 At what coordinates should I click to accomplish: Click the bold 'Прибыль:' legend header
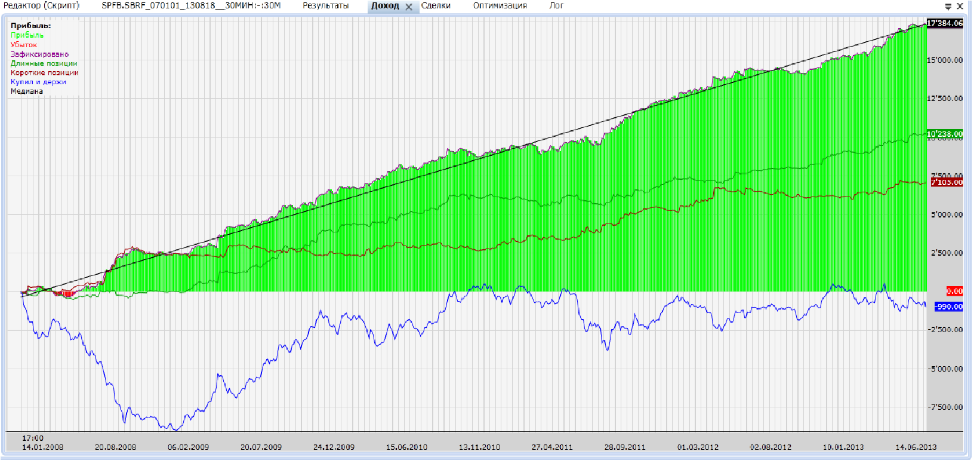pos(30,26)
